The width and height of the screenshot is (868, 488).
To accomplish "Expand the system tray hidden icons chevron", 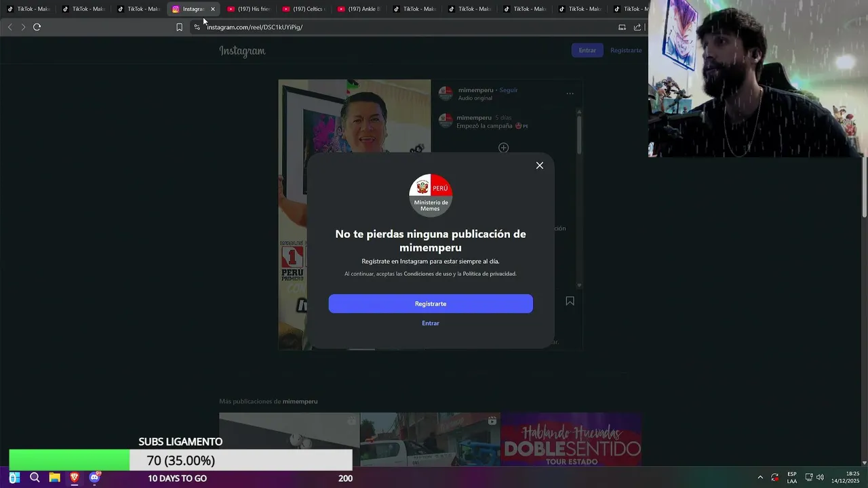I will [760, 478].
